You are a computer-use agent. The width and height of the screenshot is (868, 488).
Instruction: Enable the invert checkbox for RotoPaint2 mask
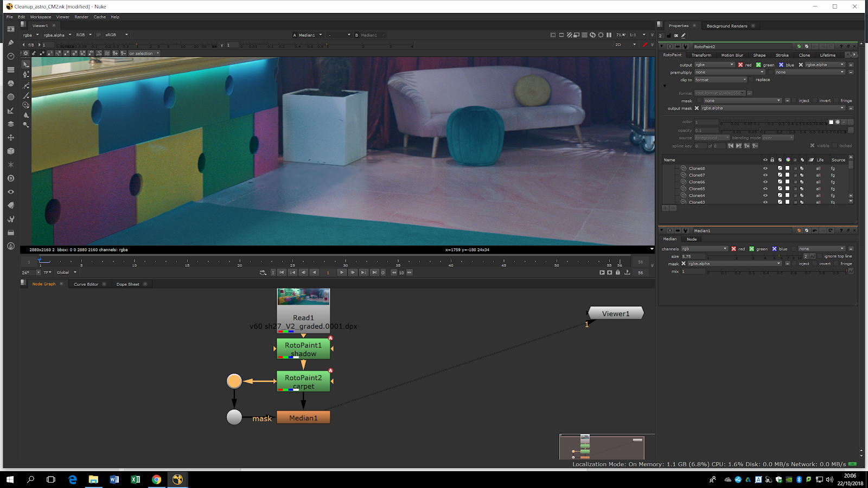pyautogui.click(x=815, y=101)
